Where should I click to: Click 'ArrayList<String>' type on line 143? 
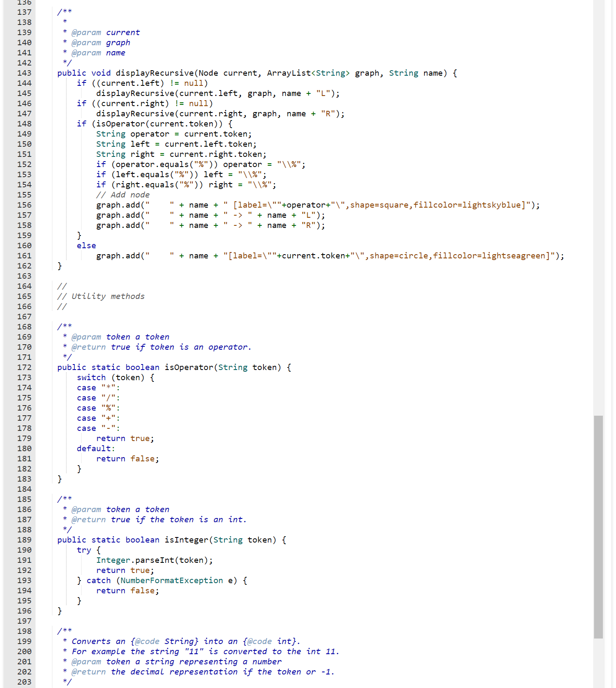308,73
